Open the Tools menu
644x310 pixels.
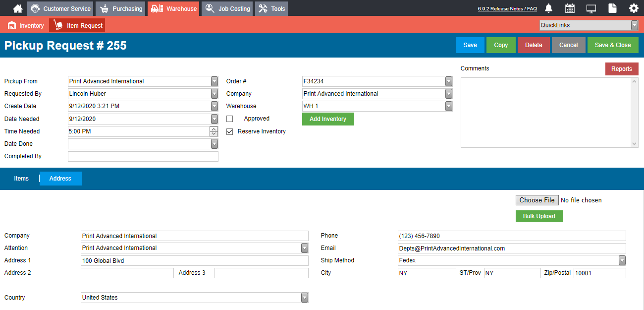pos(271,8)
